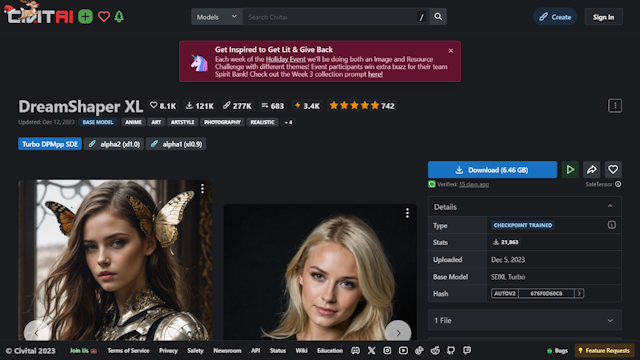Click the search magnifier button

coord(438,17)
